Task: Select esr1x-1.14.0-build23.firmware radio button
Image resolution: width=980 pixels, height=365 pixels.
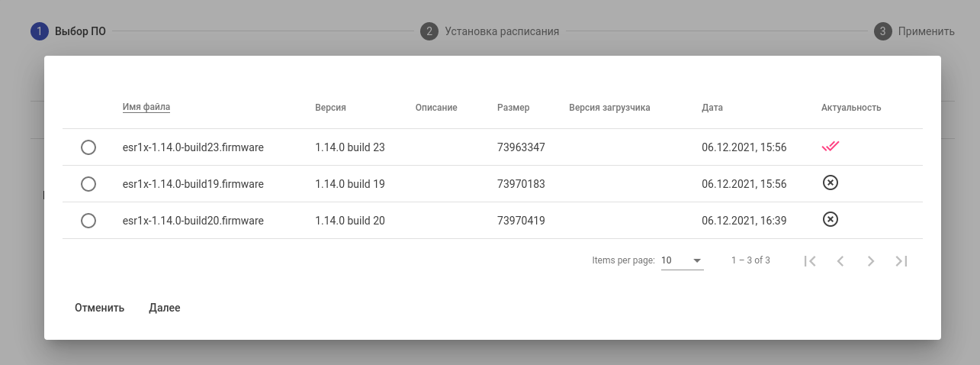Action: (88, 147)
